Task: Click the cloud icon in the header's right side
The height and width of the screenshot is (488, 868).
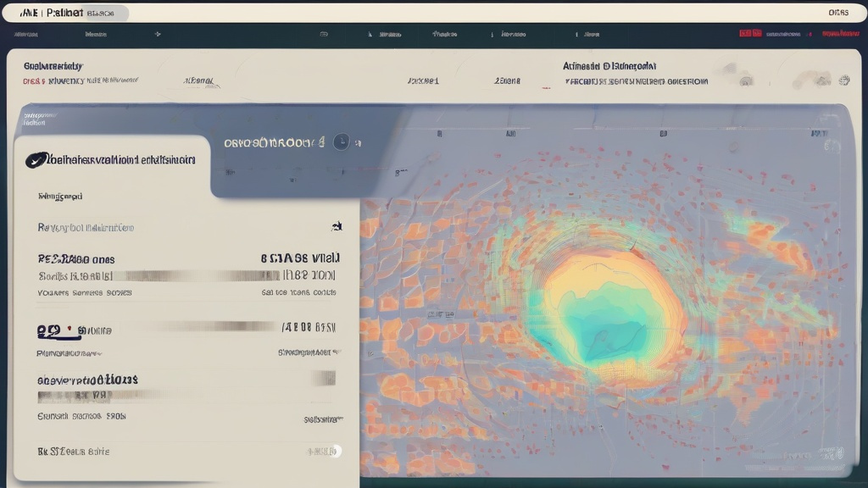Action: [x=811, y=80]
